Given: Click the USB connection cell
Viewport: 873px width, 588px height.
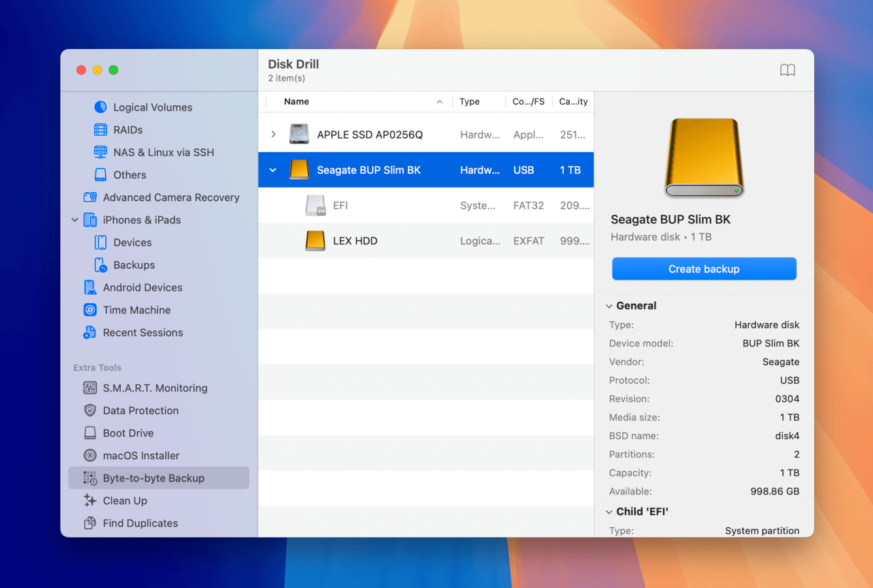Looking at the screenshot, I should [x=523, y=170].
